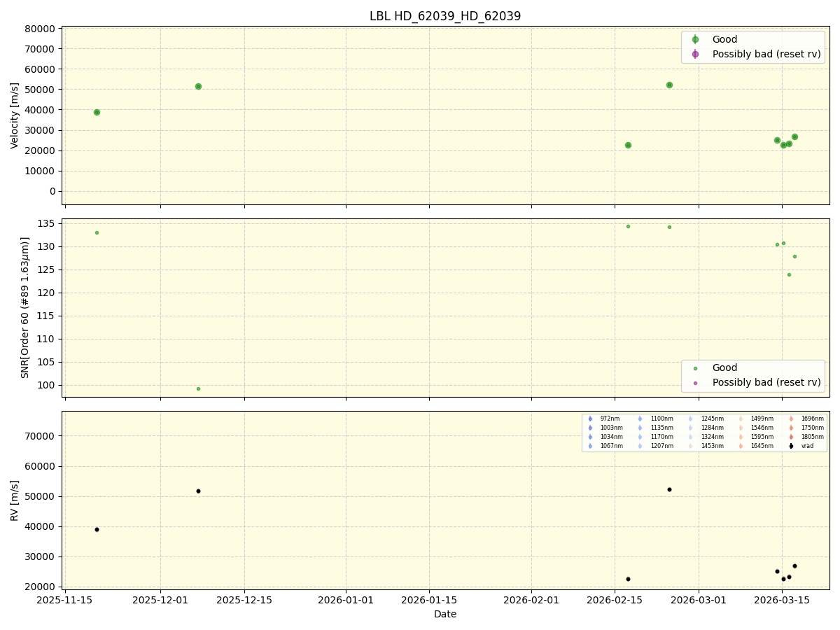Click the 1207nm legend entry
This screenshot has height=630, width=840.
click(655, 446)
